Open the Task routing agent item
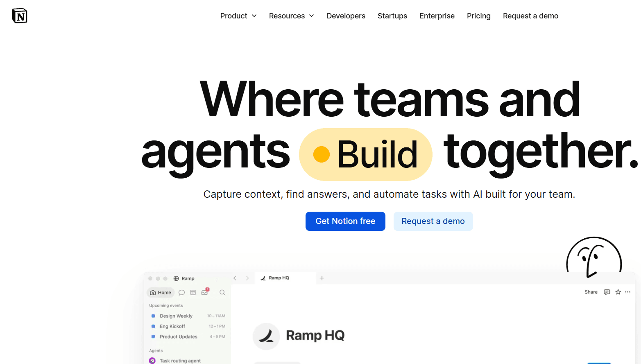 coord(180,361)
